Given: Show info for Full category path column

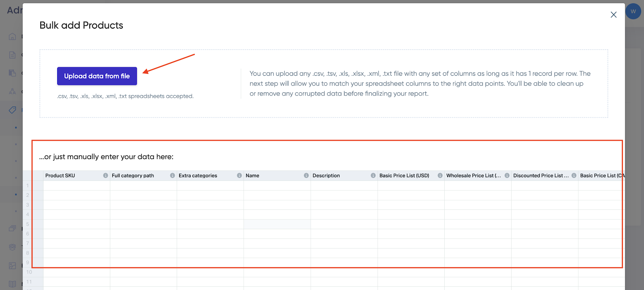Looking at the screenshot, I should click(x=172, y=176).
